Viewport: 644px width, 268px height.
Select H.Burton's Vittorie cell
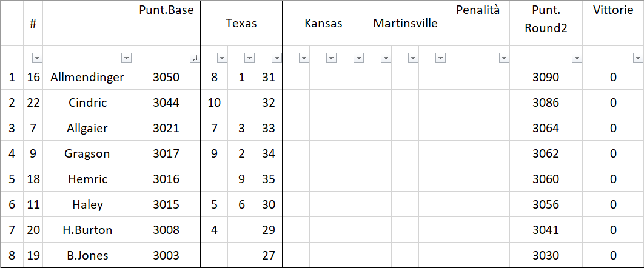tap(613, 230)
